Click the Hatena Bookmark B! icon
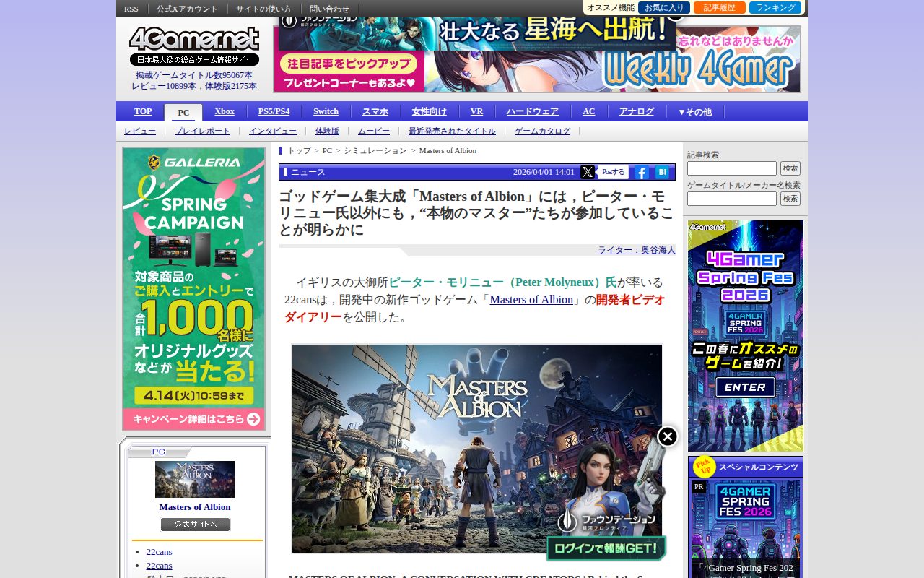 [x=662, y=172]
